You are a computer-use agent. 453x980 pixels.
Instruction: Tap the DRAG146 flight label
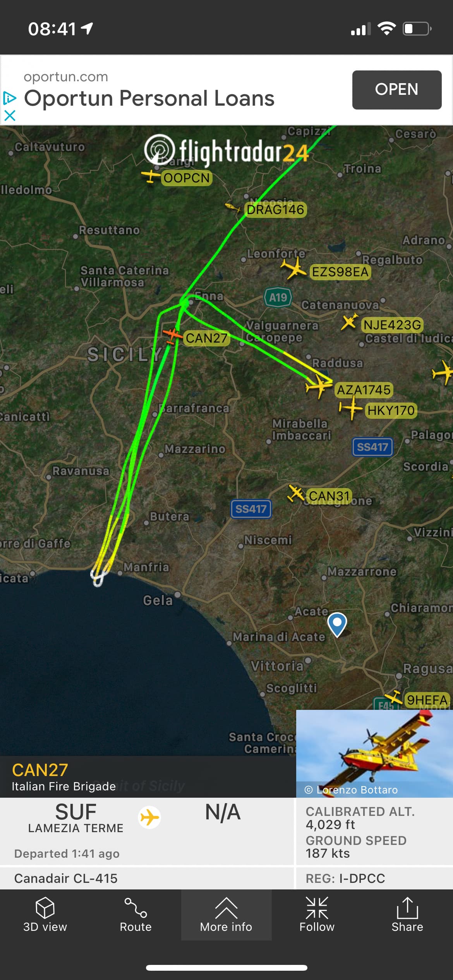coord(275,210)
